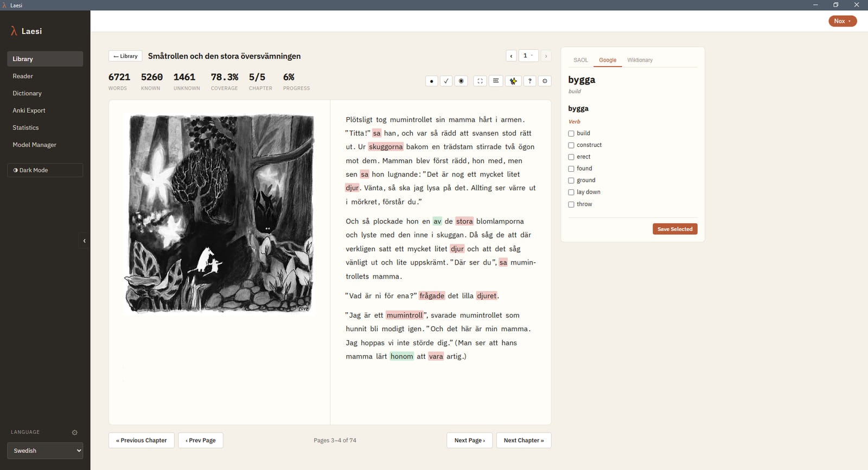
Task: Click the book title Småtrollen och den stora översvämningen
Action: 224,56
